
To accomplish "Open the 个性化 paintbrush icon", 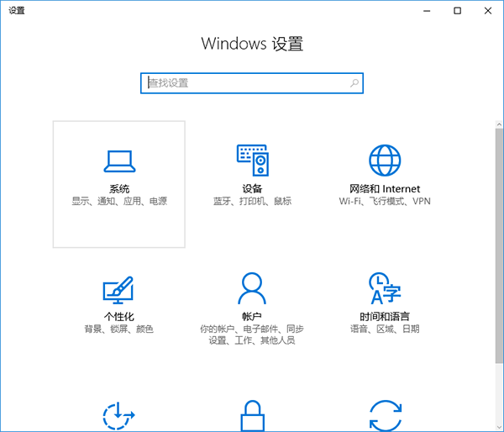I will click(118, 290).
